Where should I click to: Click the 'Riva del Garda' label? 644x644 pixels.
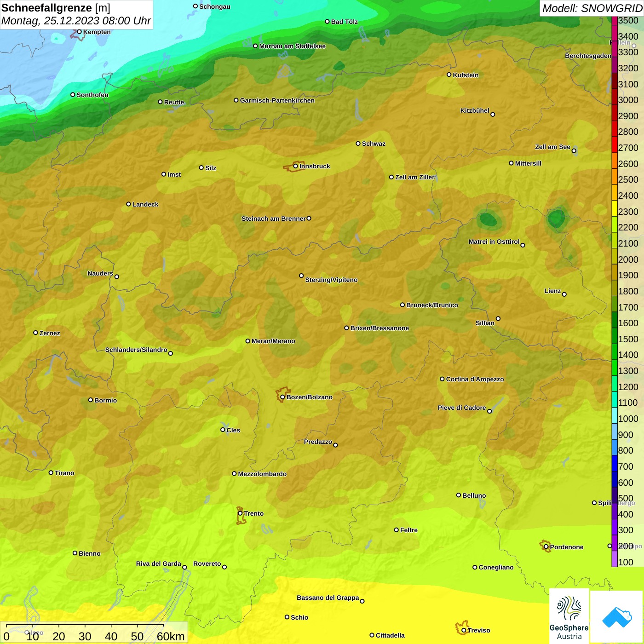click(159, 563)
